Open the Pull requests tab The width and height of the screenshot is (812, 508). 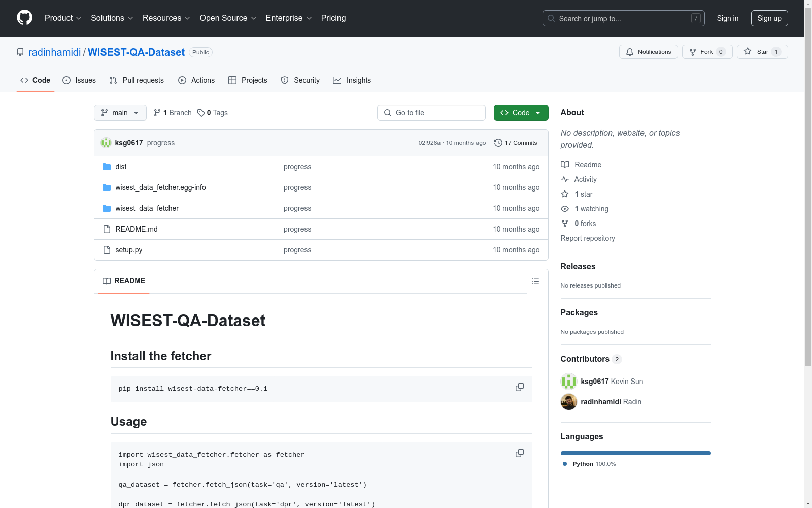[x=137, y=80]
